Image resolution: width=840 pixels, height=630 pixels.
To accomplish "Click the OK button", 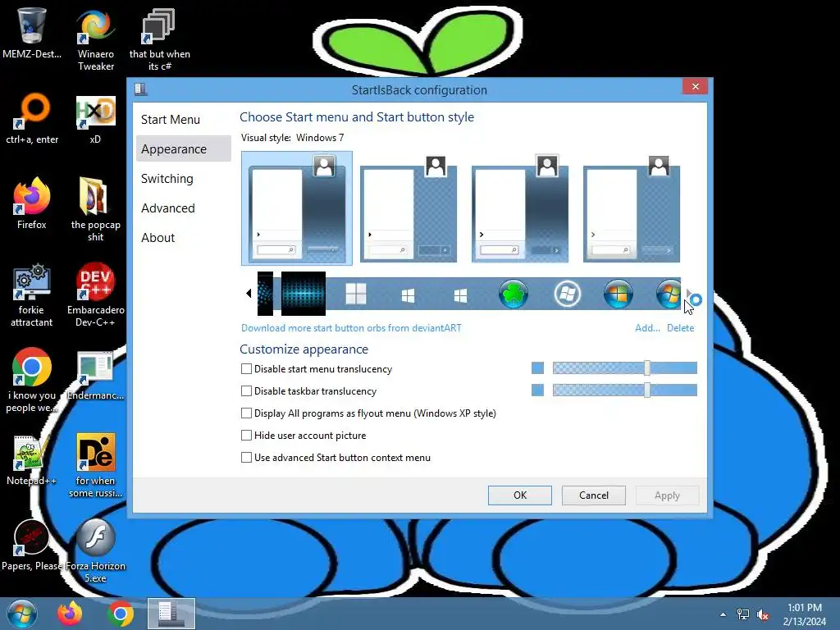I will 519,495.
